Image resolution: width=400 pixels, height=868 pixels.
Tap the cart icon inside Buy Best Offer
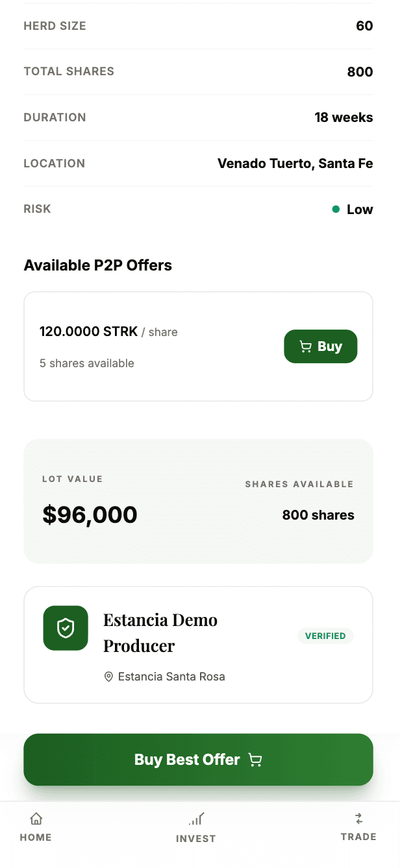pyautogui.click(x=255, y=760)
